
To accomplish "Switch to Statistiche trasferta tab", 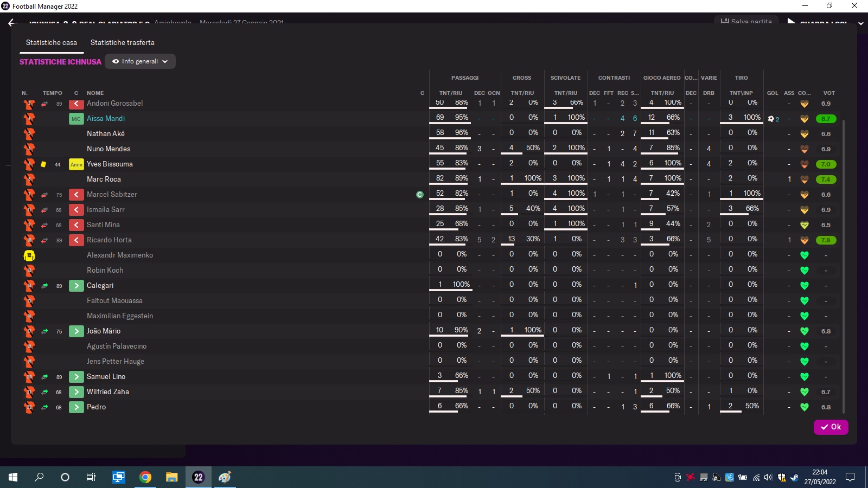I will coord(122,42).
